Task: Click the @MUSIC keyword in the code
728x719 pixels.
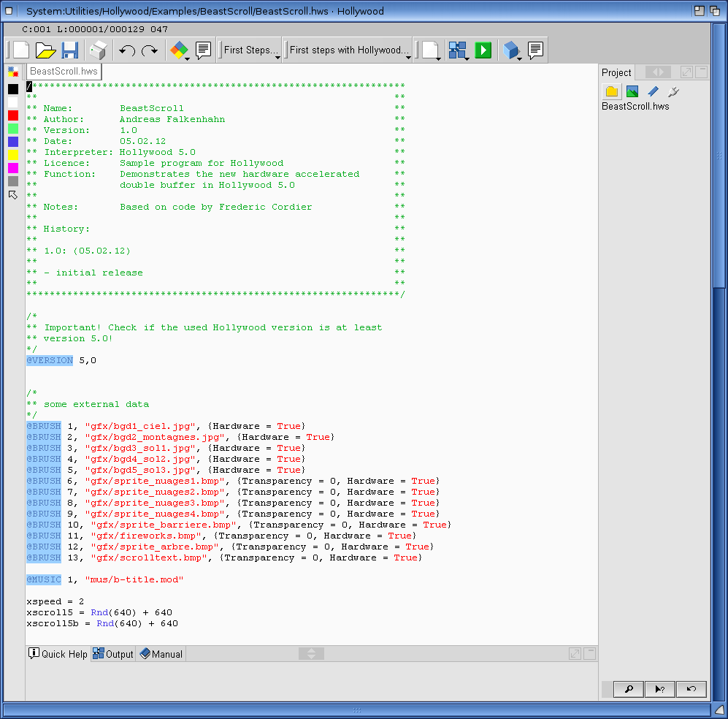Action: tap(44, 579)
